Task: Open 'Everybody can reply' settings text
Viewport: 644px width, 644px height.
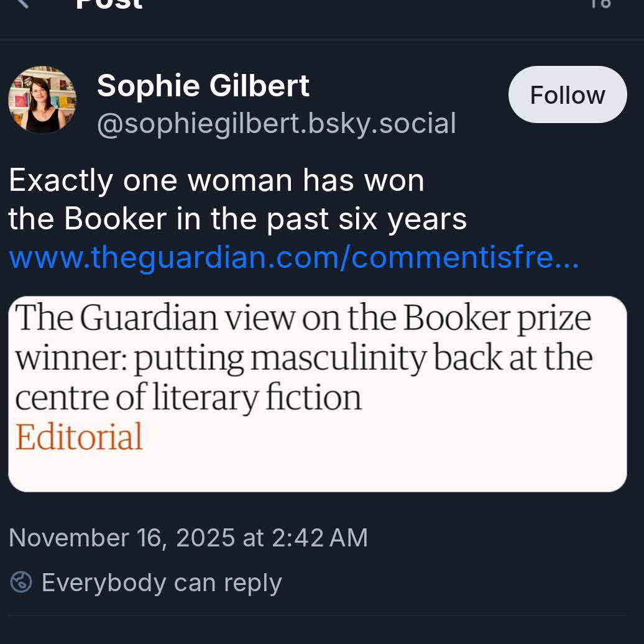Action: pos(162,583)
